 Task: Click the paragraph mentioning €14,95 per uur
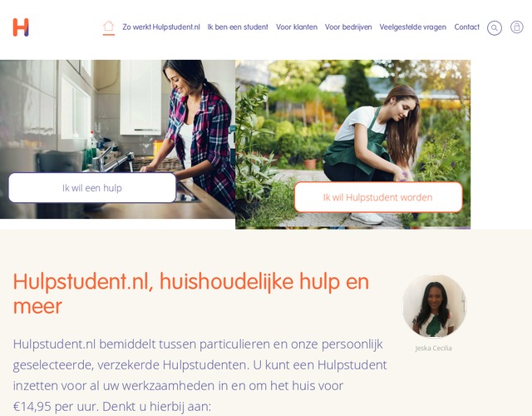click(199, 375)
